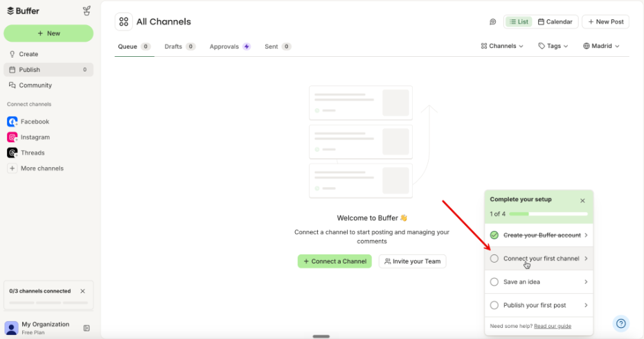The height and width of the screenshot is (339, 644).
Task: Click the globe icon beside Madrid
Action: click(x=587, y=46)
